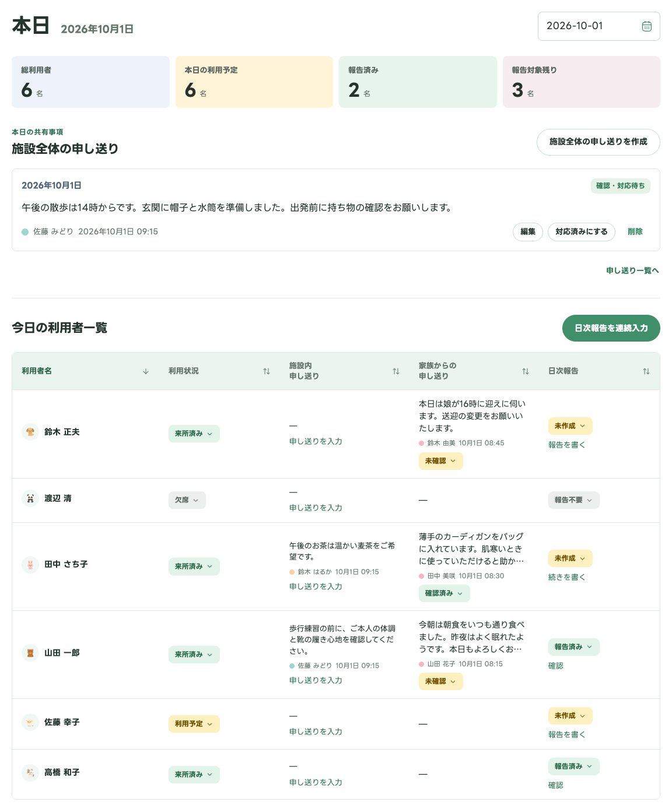Click 佐藤 幸子 avatar icon
The height and width of the screenshot is (812, 672).
pos(30,722)
